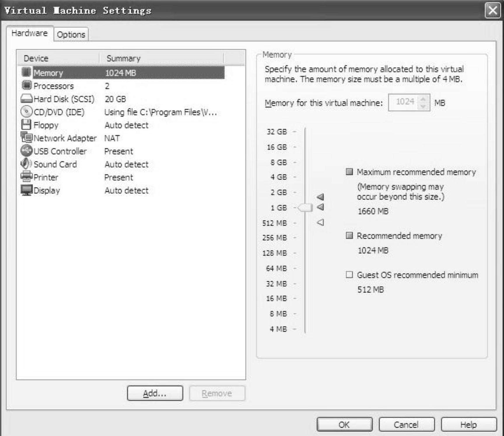Decrease memory with the spinner down arrow
Image resolution: width=504 pixels, height=436 pixels.
click(x=423, y=106)
